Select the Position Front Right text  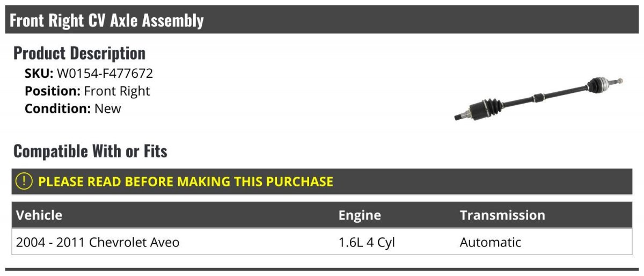(87, 91)
